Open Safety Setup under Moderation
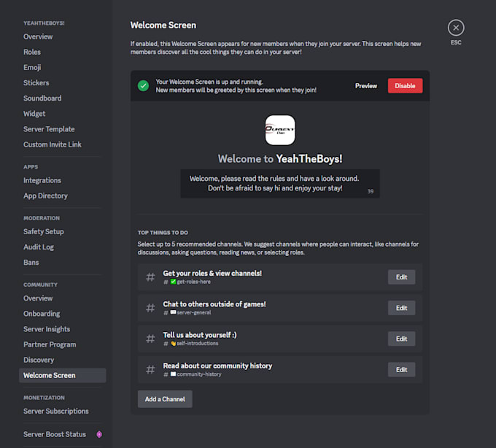This screenshot has width=496, height=448. 44,231
